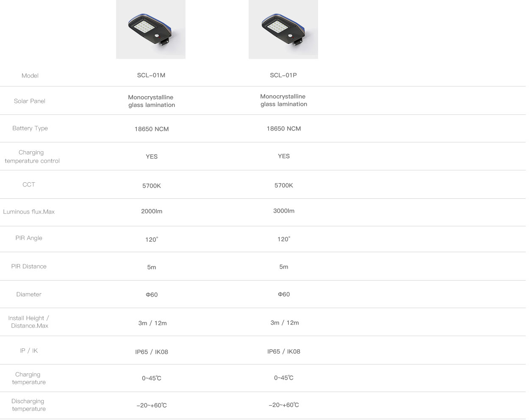Select the SCL-01P model name
The height and width of the screenshot is (420, 529).
tap(283, 75)
